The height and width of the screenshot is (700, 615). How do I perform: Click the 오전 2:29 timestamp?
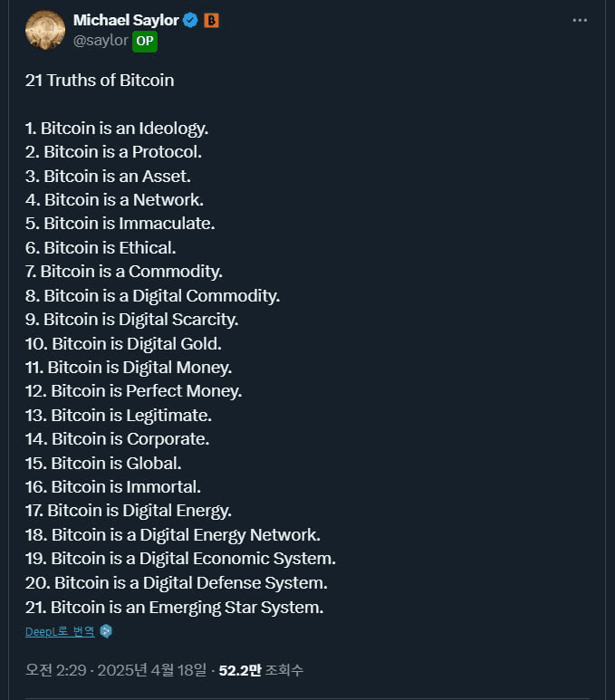coord(56,670)
